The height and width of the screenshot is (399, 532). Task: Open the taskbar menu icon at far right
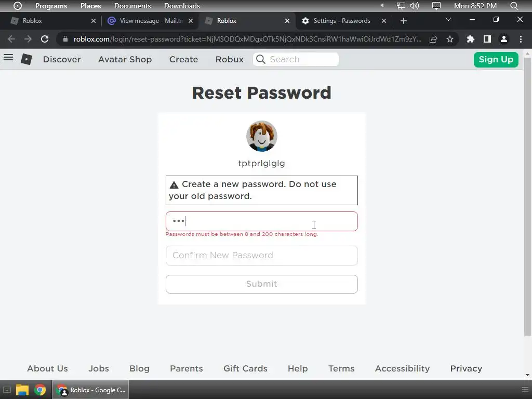tap(525, 390)
